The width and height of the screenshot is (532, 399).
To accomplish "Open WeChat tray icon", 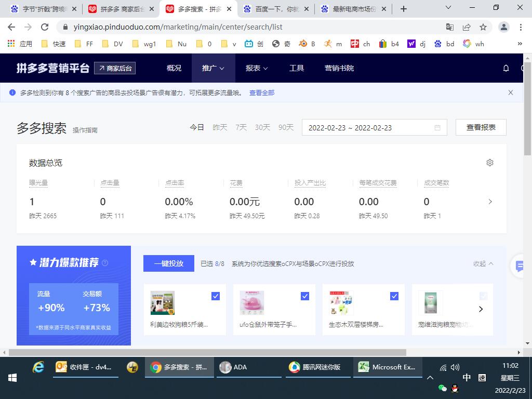I will tap(442, 388).
